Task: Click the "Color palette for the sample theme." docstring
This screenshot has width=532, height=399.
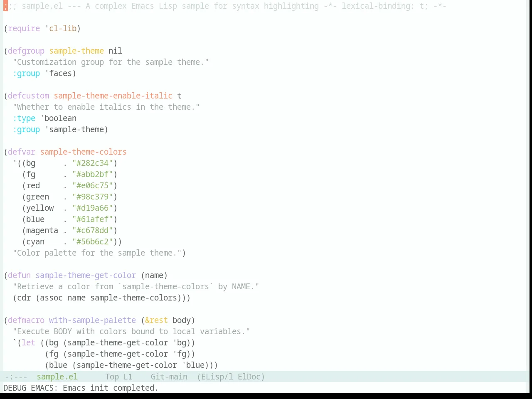Action: click(97, 253)
